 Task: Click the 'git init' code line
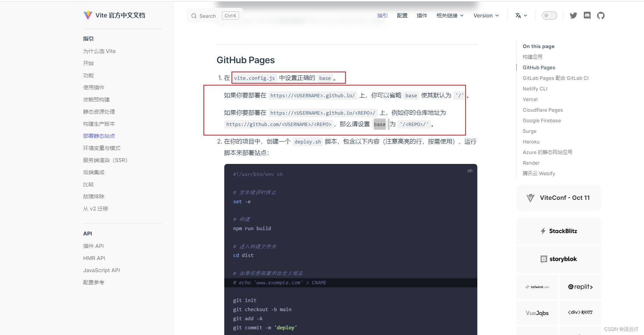click(x=245, y=300)
